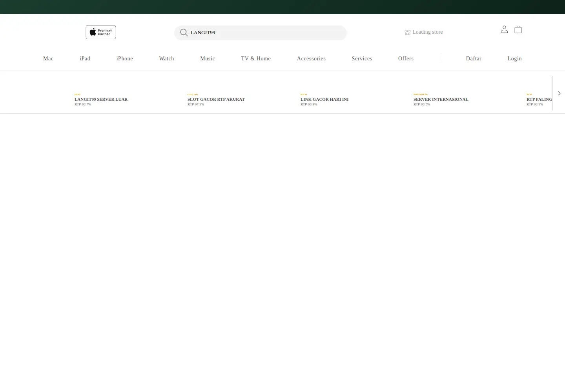The image size is (565, 392).
Task: Open the Accessories menu
Action: (311, 58)
